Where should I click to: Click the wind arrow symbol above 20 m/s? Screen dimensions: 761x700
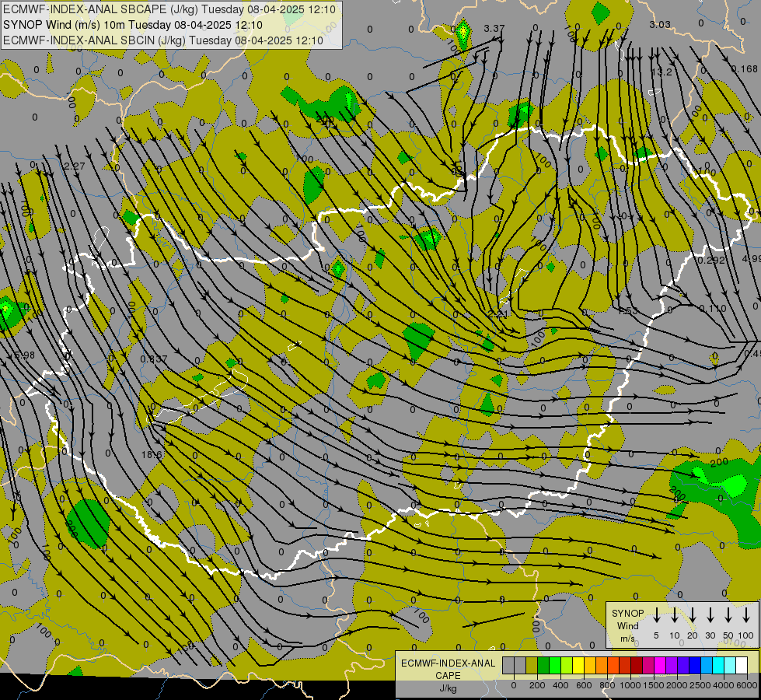(x=693, y=615)
